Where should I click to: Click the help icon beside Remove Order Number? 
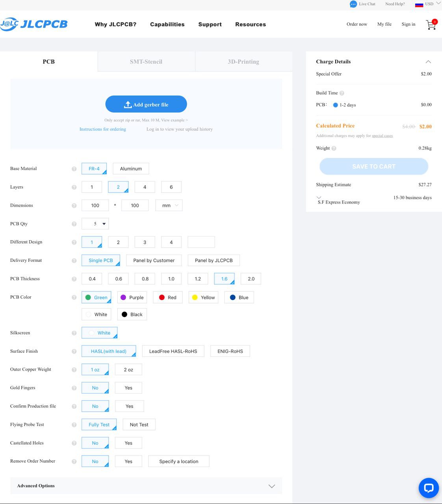pyautogui.click(x=74, y=461)
